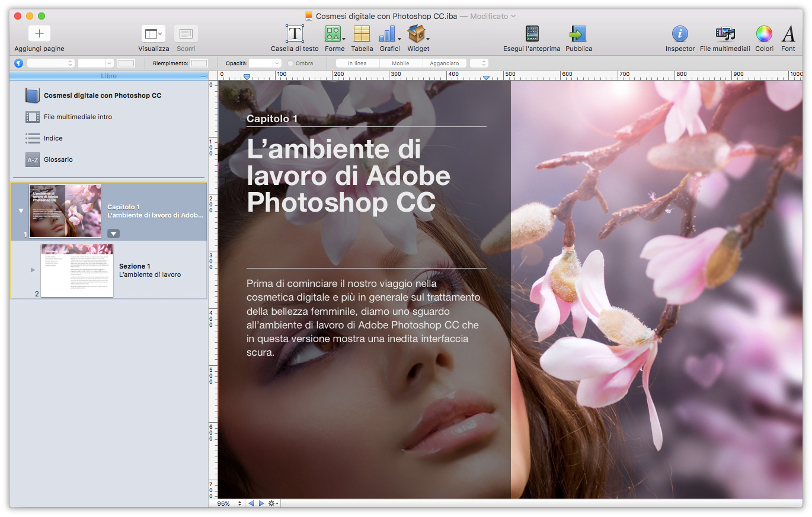Open the Font panel
This screenshot has height=517, width=812.
(x=788, y=34)
